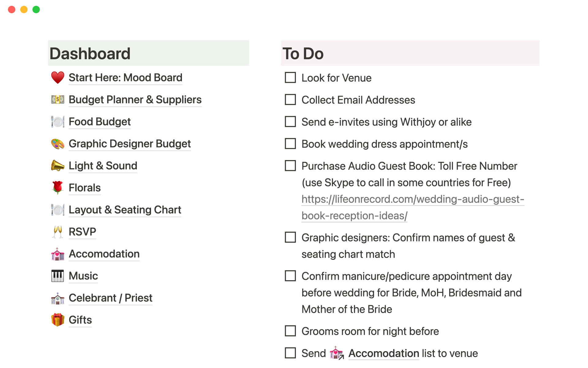Viewport: 588px width, 368px height.
Task: Tick the Collect Email Addresses checkbox
Action: pos(290,100)
